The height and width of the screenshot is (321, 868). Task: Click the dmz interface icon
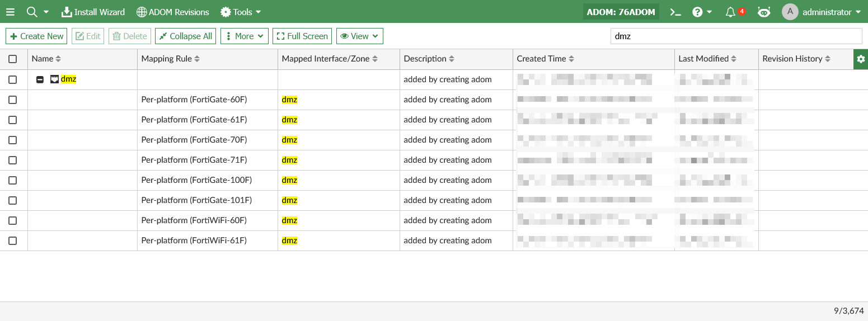pos(54,79)
